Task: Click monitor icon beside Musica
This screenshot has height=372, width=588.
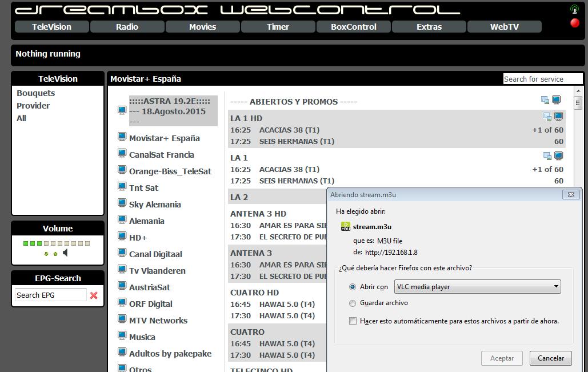Action: (122, 335)
